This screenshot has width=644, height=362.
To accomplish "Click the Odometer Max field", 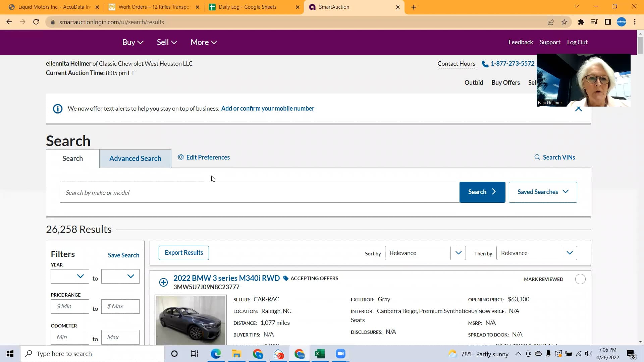I will tap(120, 337).
